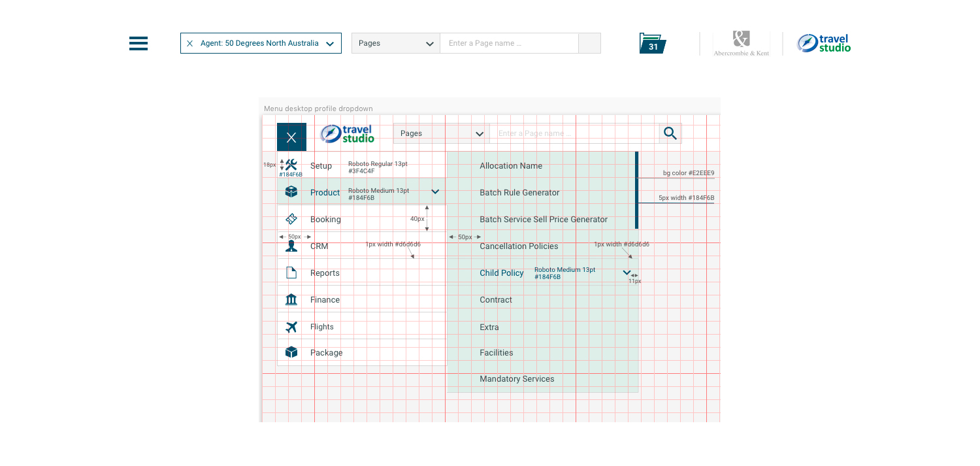Collapse the Product row chevron

(x=435, y=191)
